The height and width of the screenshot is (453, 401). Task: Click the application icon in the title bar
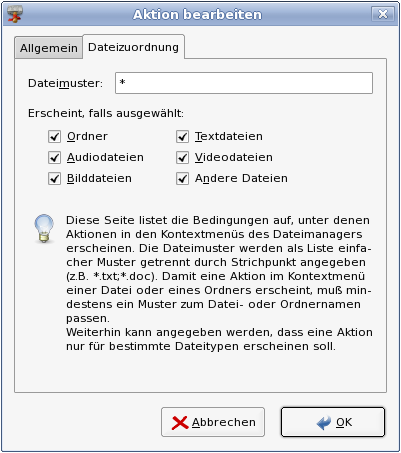tap(14, 14)
